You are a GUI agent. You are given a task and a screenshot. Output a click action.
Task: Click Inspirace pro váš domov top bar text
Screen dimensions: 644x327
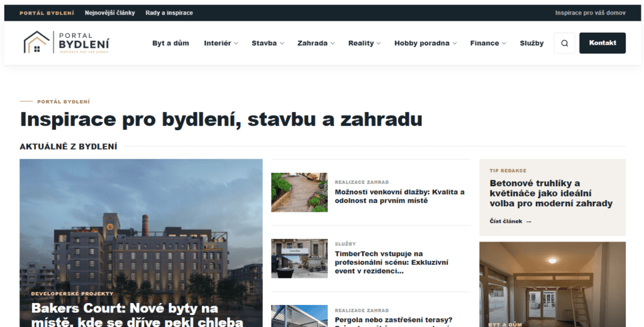pyautogui.click(x=591, y=13)
